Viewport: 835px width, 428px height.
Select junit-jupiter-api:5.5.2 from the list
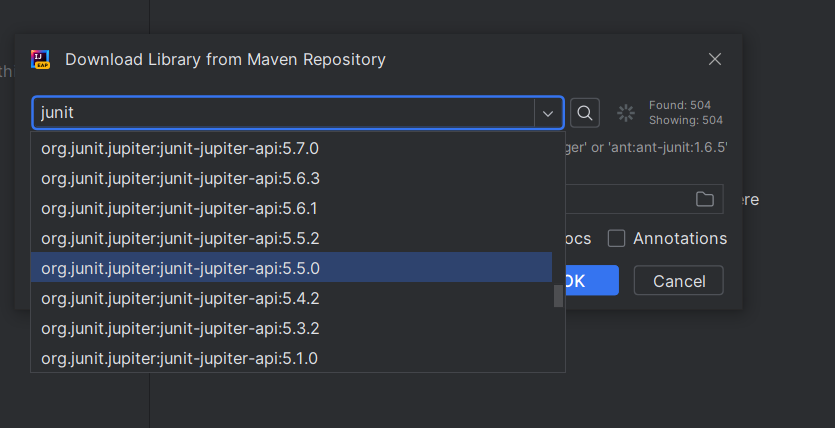coord(291,238)
